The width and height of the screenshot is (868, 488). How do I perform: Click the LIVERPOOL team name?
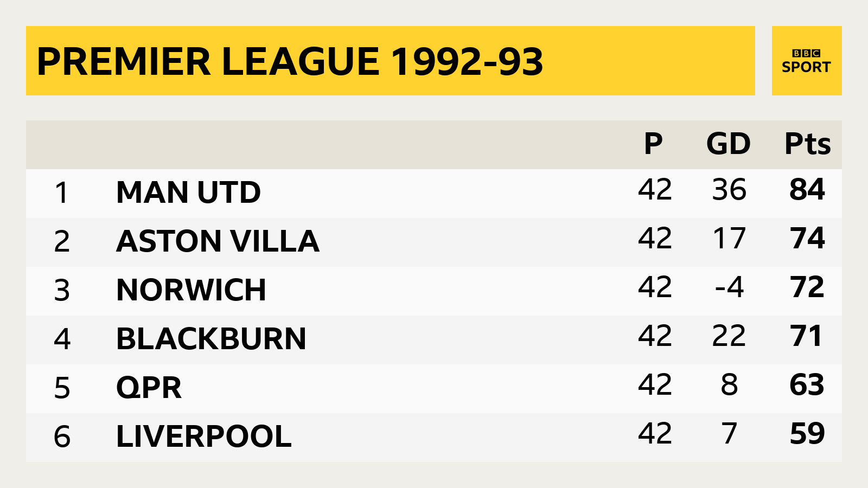[204, 436]
